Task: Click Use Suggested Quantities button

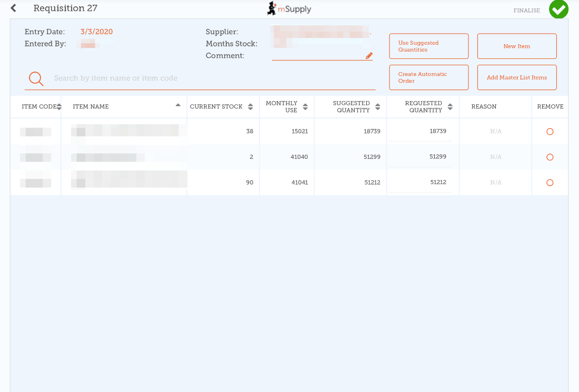Action: [428, 46]
